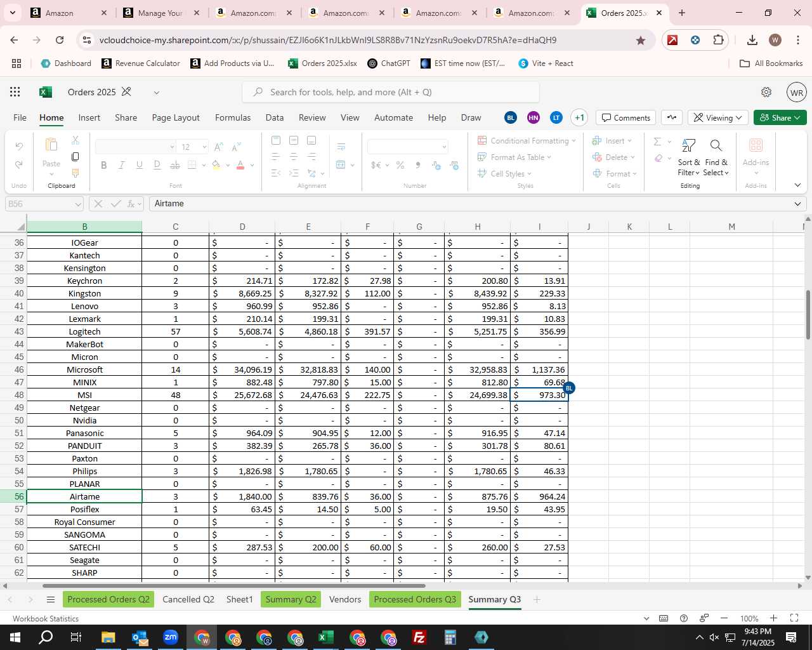This screenshot has height=650, width=812.
Task: Click the Workbook Statistics status item
Action: pos(46,618)
